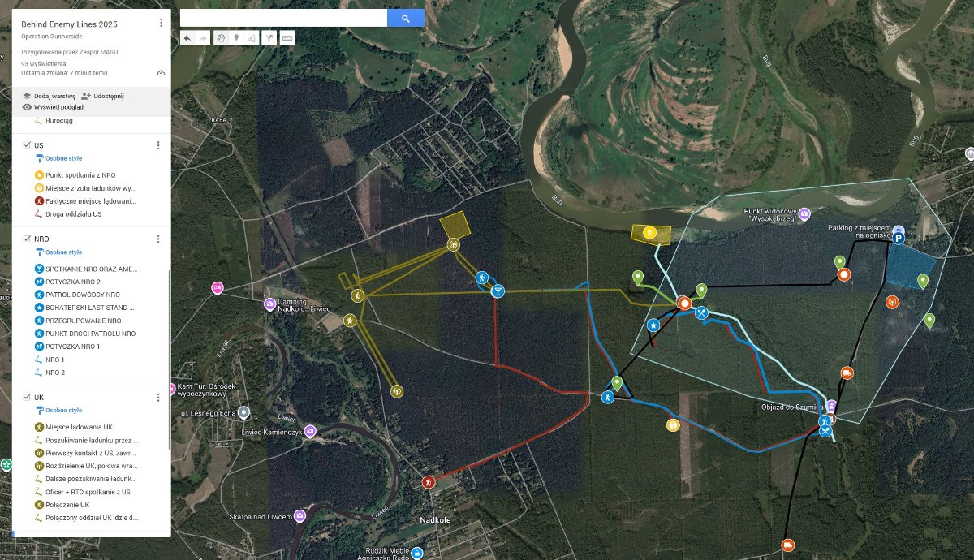Hide the UK layer via checkbox
The image size is (974, 560).
[x=27, y=397]
